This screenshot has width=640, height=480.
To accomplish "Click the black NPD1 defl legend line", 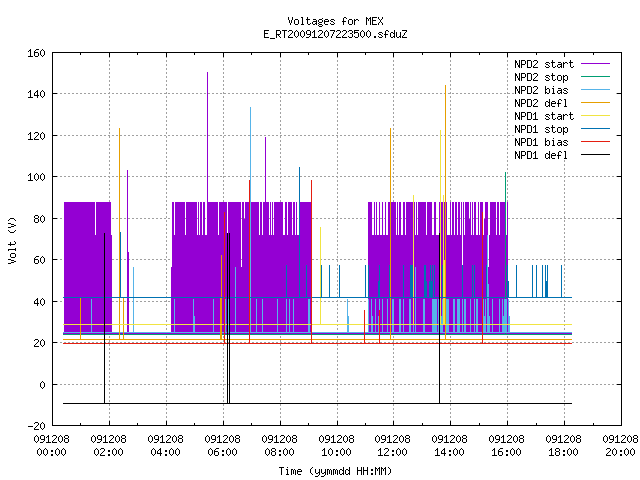I will 595,155.
